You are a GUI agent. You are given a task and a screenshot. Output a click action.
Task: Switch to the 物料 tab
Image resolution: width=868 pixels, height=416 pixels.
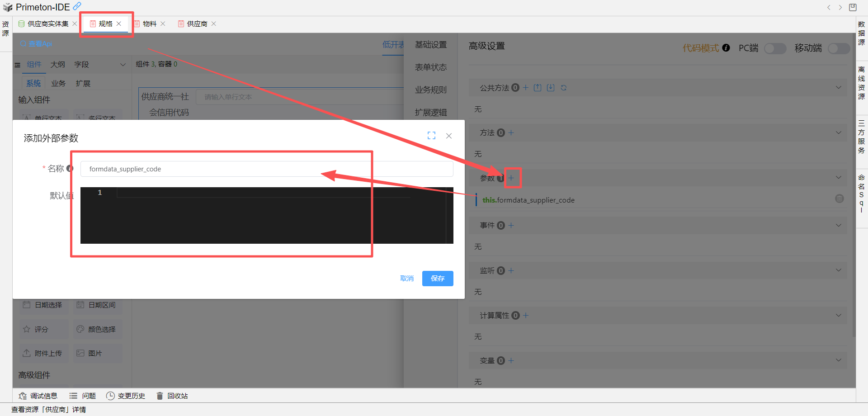(x=149, y=24)
